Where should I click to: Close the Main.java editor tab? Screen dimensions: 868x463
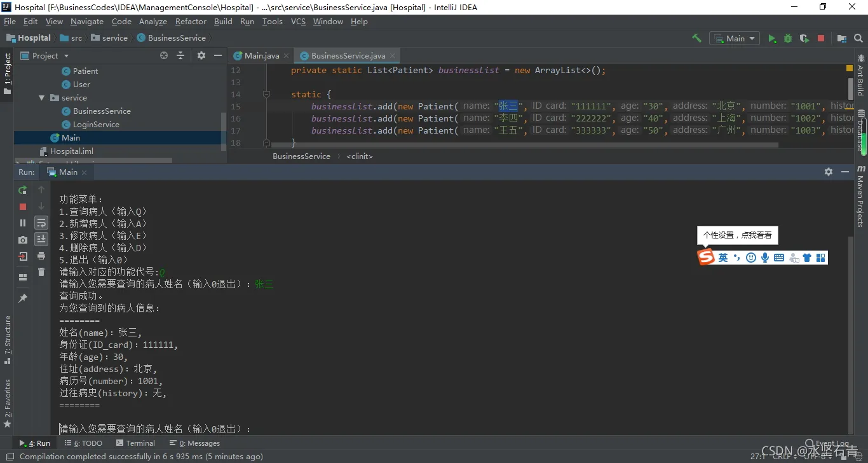pos(287,56)
